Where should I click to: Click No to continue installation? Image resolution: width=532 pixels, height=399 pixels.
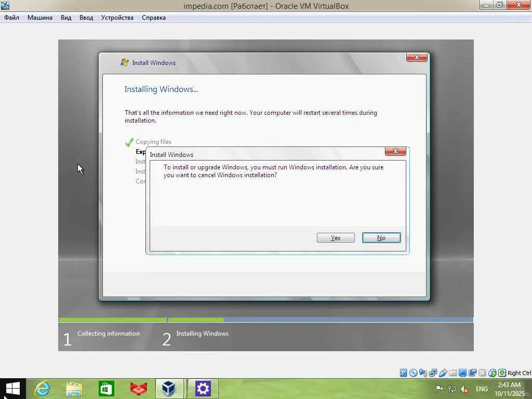[x=381, y=238]
